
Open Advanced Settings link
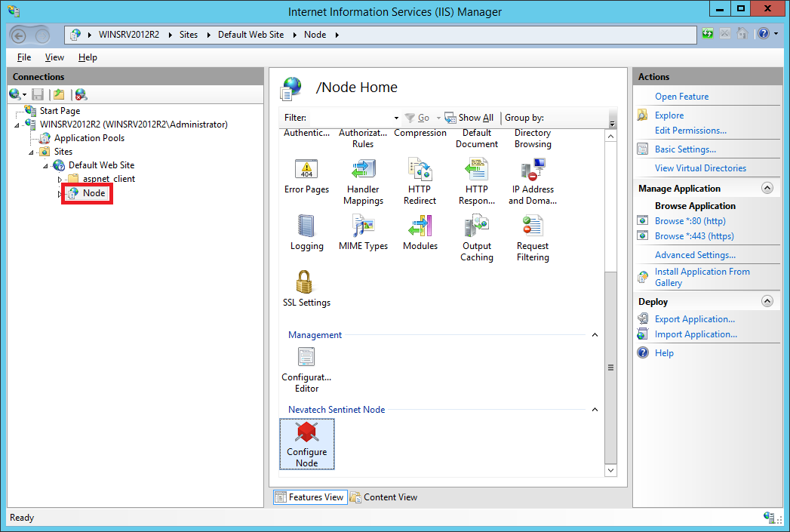click(694, 255)
